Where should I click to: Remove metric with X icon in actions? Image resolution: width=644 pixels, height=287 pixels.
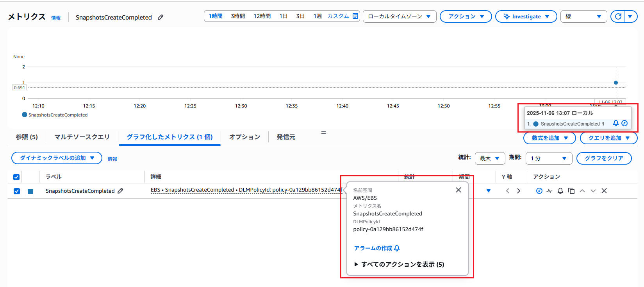pos(604,191)
